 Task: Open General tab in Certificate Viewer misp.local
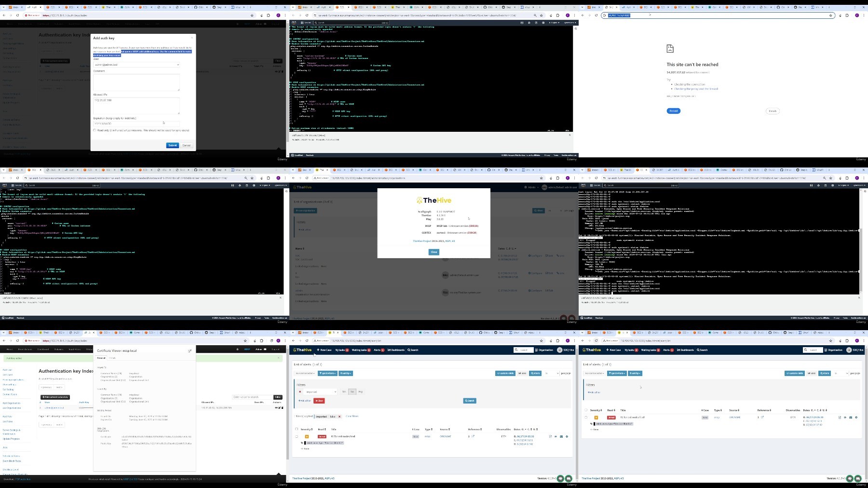[101, 358]
